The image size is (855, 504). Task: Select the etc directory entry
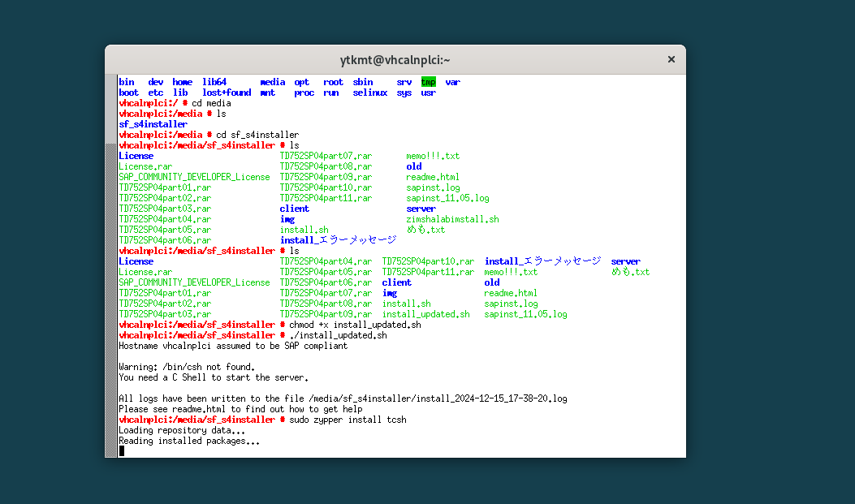pos(155,93)
